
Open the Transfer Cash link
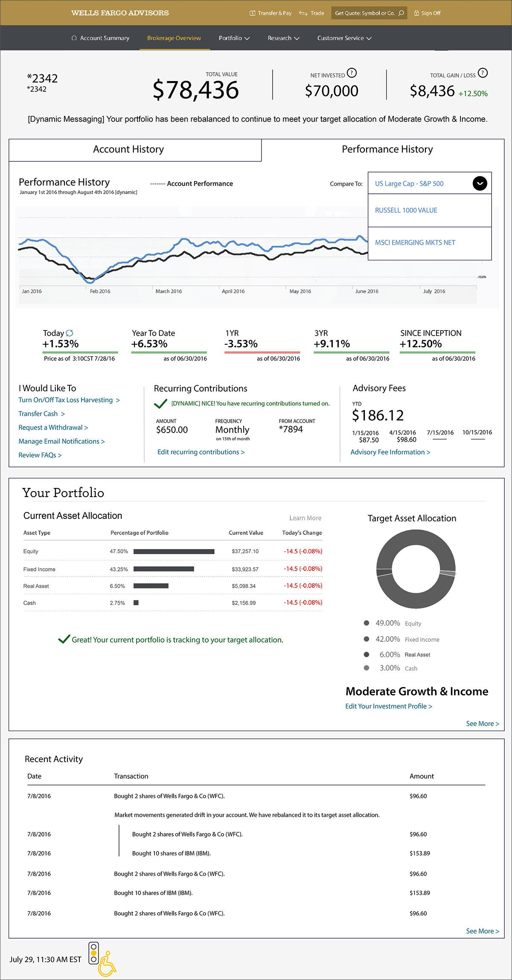point(41,414)
